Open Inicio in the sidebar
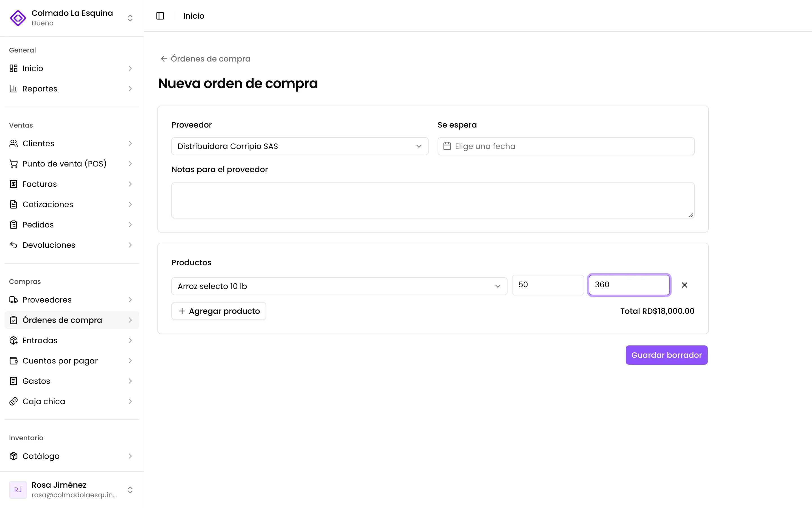Screen dimensions: 812x508 coord(72,68)
